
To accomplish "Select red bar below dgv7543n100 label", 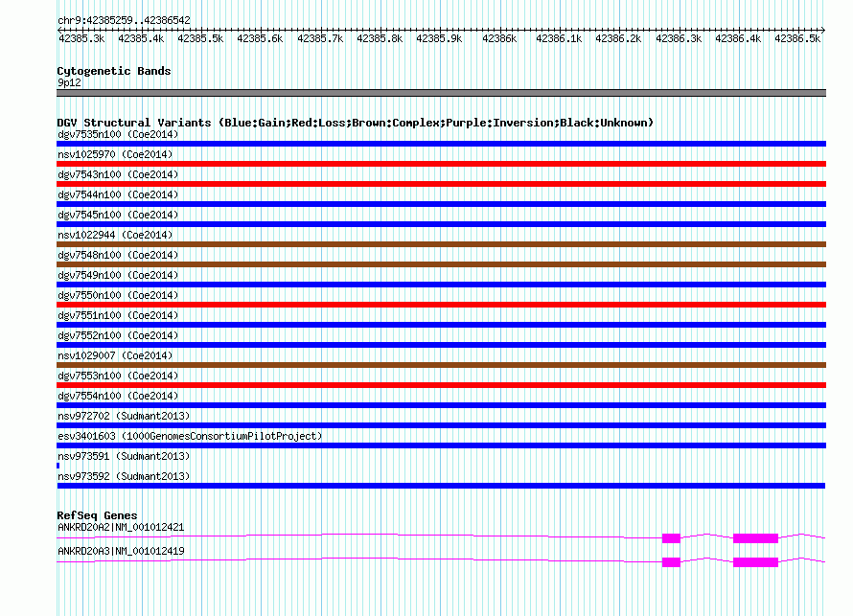I will click(441, 184).
